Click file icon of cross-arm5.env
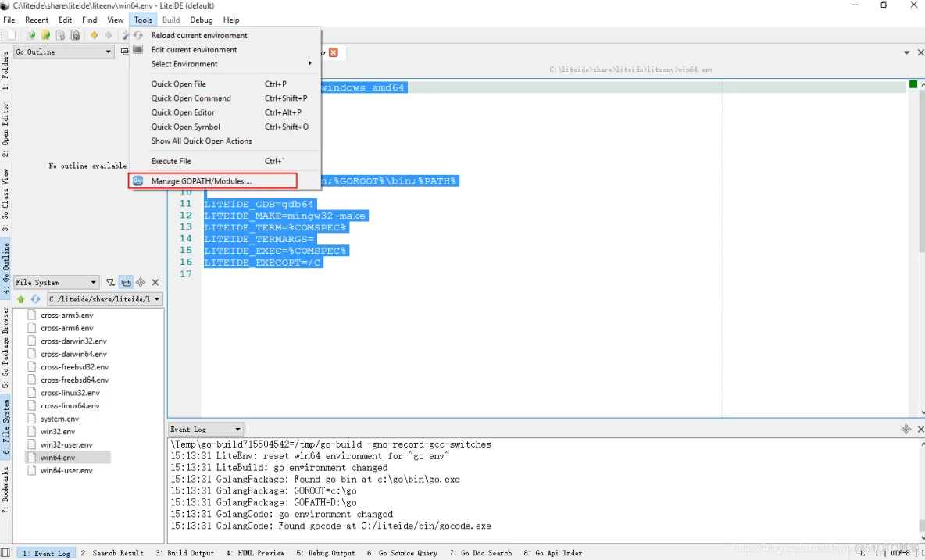This screenshot has width=925, height=560. (32, 316)
